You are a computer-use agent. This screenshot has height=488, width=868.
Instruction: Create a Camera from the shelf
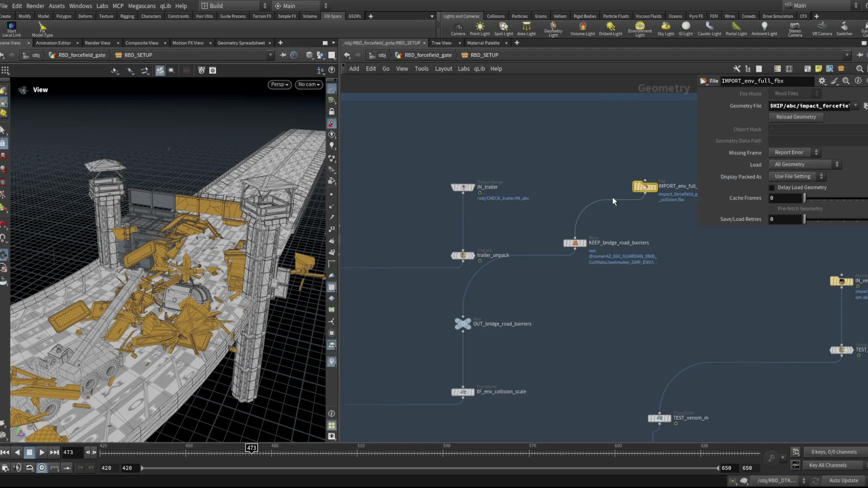(458, 29)
